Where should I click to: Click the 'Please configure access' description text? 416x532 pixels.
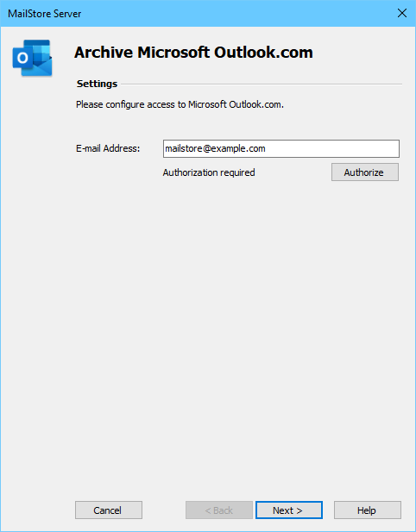tap(180, 104)
